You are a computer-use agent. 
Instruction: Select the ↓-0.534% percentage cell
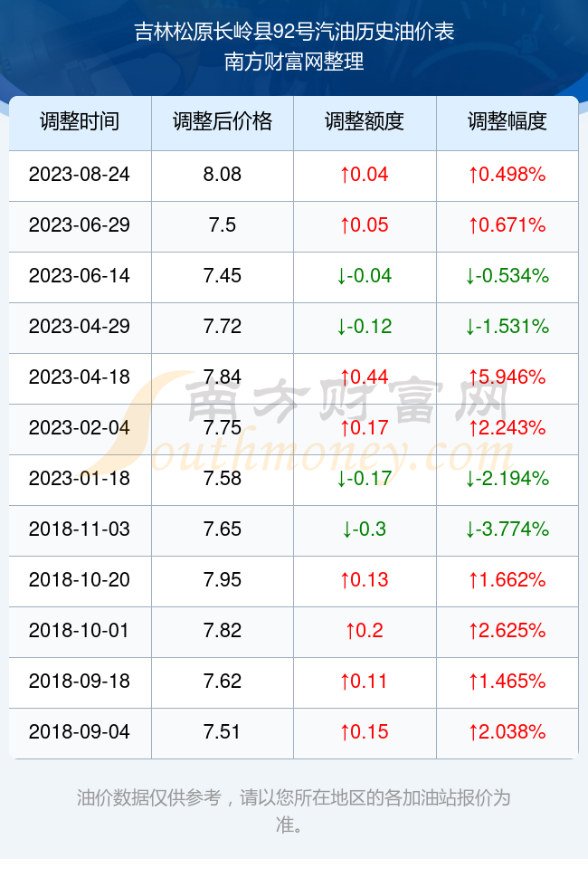pyautogui.click(x=507, y=275)
